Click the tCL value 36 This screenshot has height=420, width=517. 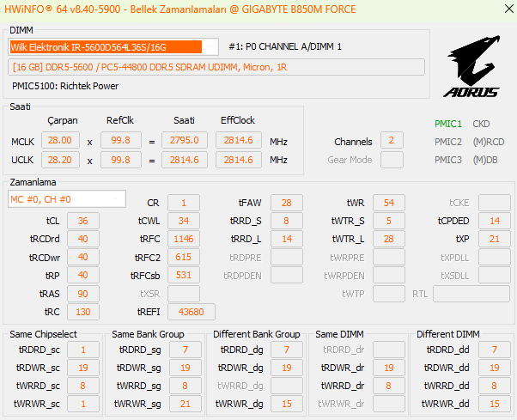pos(83,221)
